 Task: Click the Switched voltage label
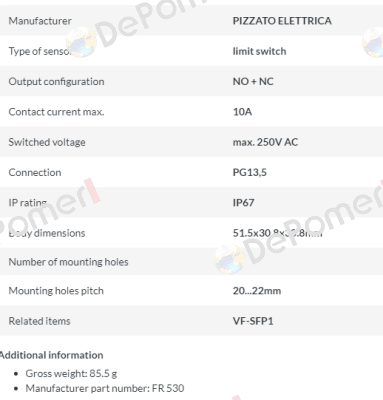(47, 142)
